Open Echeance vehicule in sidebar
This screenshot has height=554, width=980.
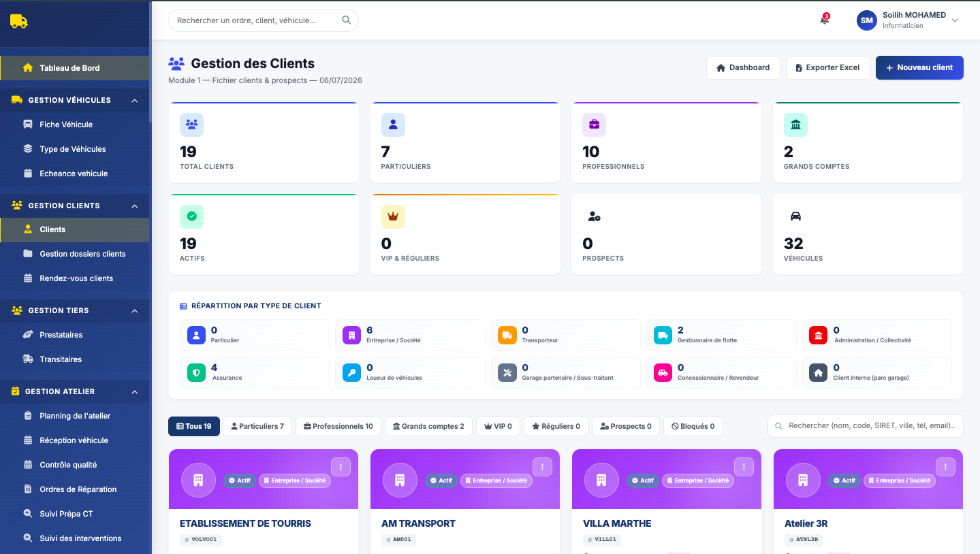coord(75,174)
